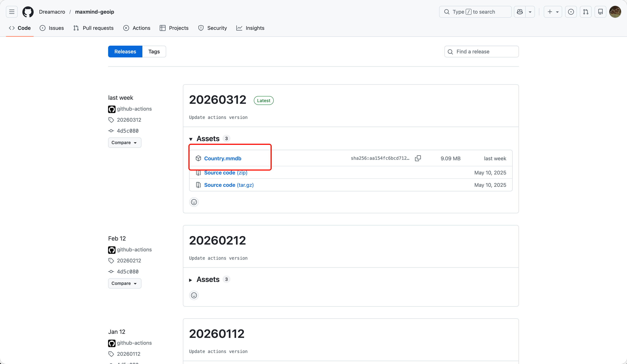Viewport: 627px width, 364px height.
Task: Switch to the Issues tab
Action: (52, 28)
